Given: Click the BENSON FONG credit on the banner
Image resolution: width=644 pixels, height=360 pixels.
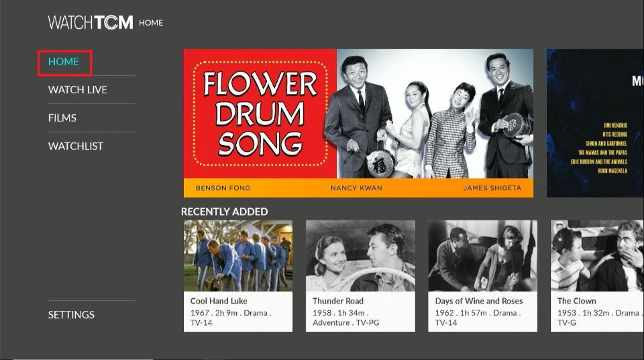Looking at the screenshot, I should pyautogui.click(x=223, y=188).
